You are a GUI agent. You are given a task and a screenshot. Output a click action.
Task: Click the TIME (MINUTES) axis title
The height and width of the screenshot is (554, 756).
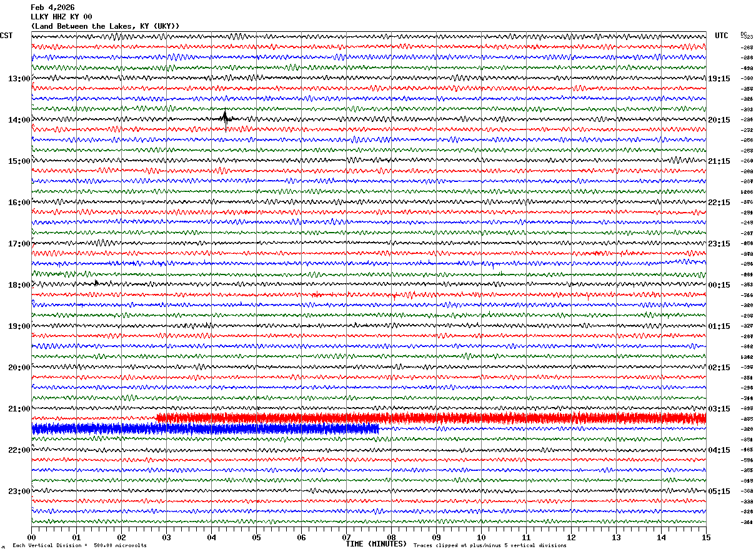coord(376,544)
